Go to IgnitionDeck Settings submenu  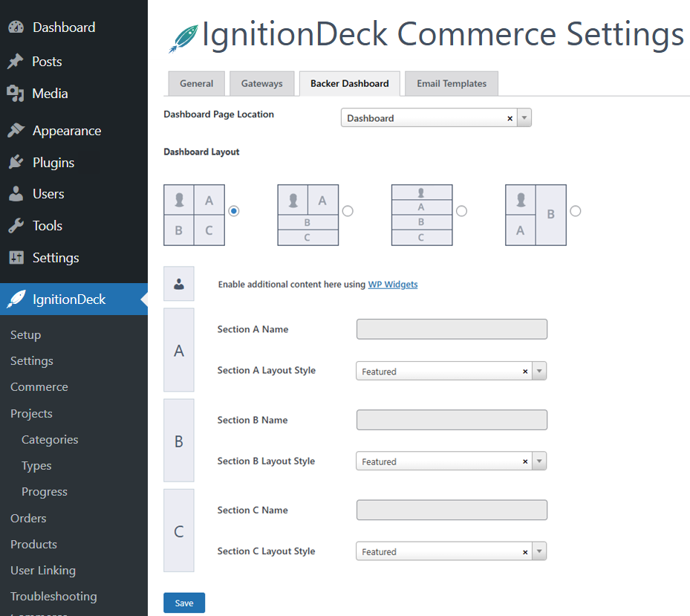pos(32,361)
